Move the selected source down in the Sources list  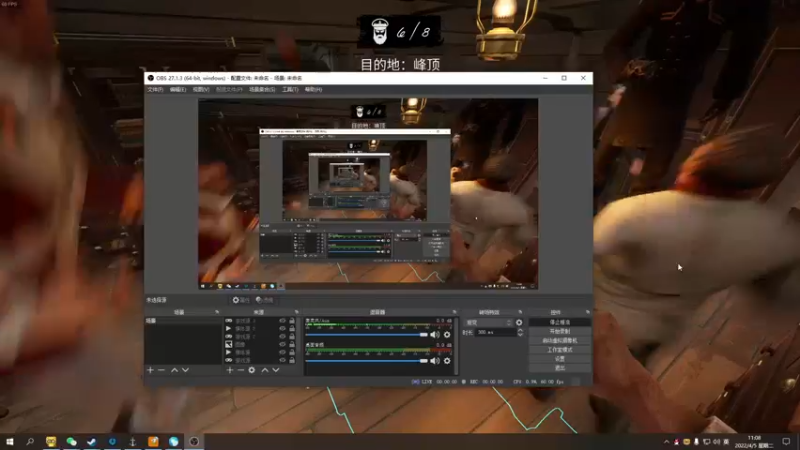pos(276,370)
